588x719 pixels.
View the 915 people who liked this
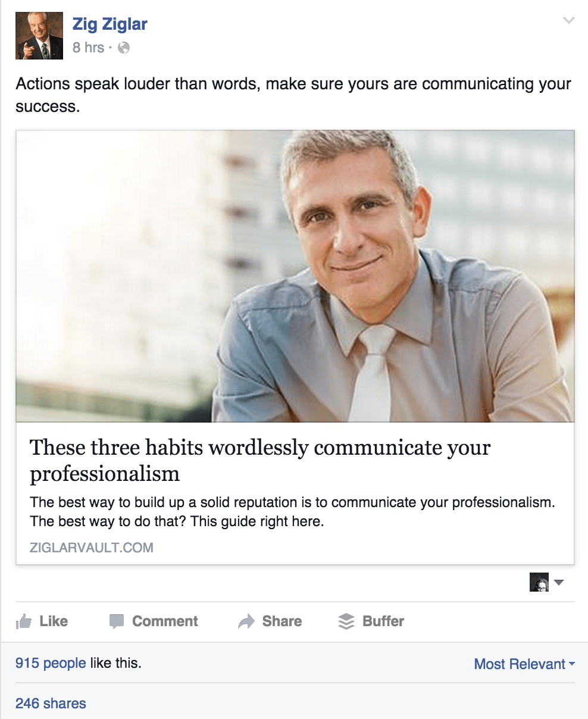51,663
